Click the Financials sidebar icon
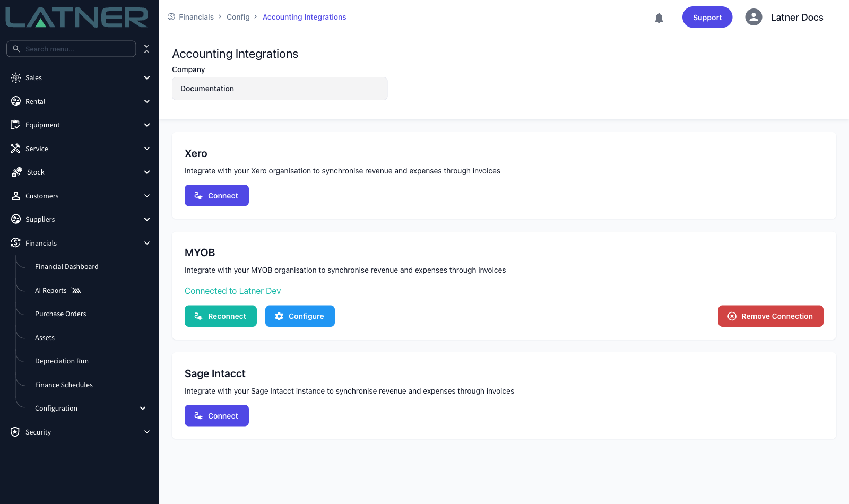The height and width of the screenshot is (504, 849). (15, 243)
